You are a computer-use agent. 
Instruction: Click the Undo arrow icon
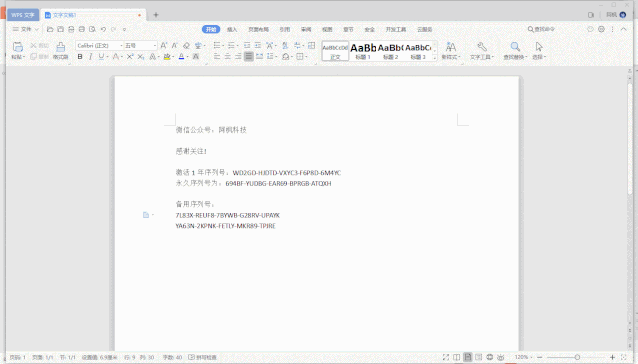tap(103, 29)
